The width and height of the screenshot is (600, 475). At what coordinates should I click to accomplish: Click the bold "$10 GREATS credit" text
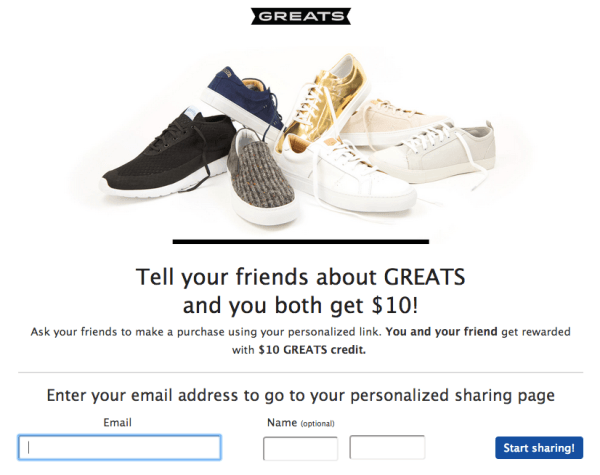(x=313, y=349)
